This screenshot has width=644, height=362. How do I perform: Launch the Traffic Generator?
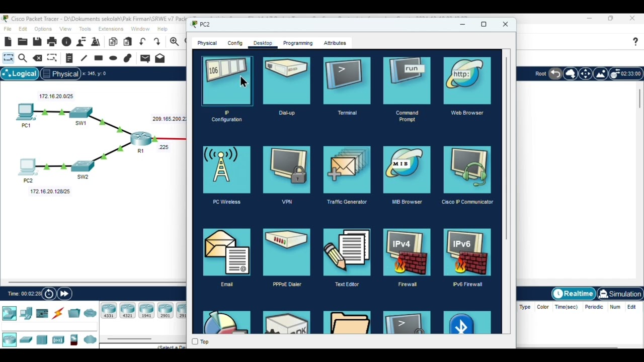tap(347, 170)
